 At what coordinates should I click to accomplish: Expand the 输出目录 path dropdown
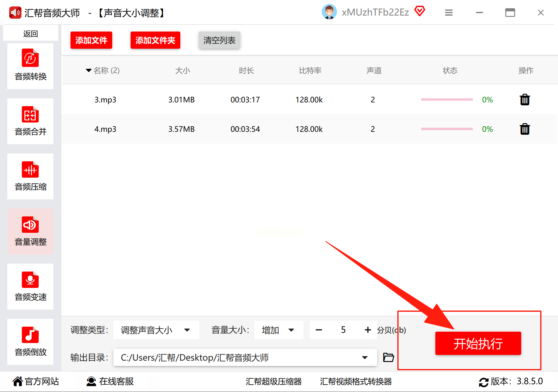[x=365, y=357]
